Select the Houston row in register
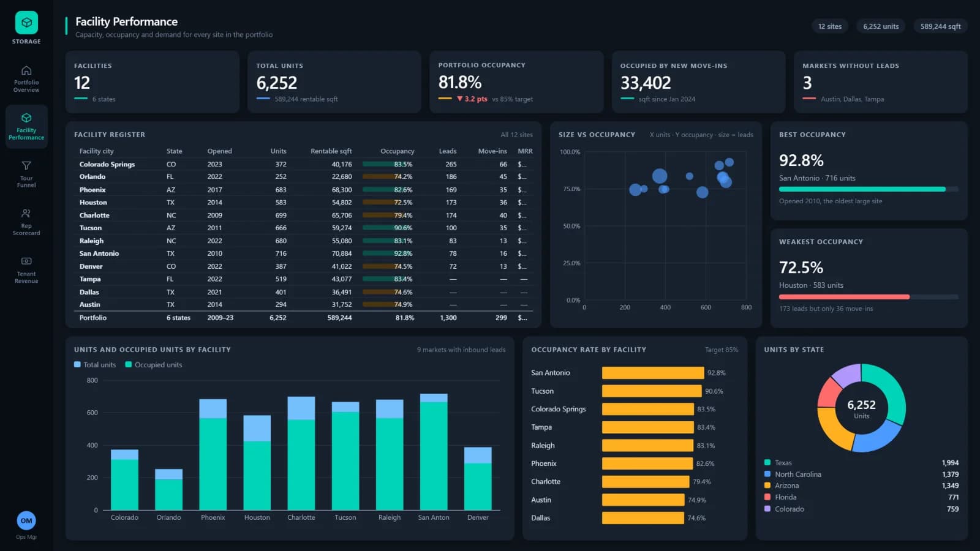Screen dimensions: 980x551 pos(303,203)
